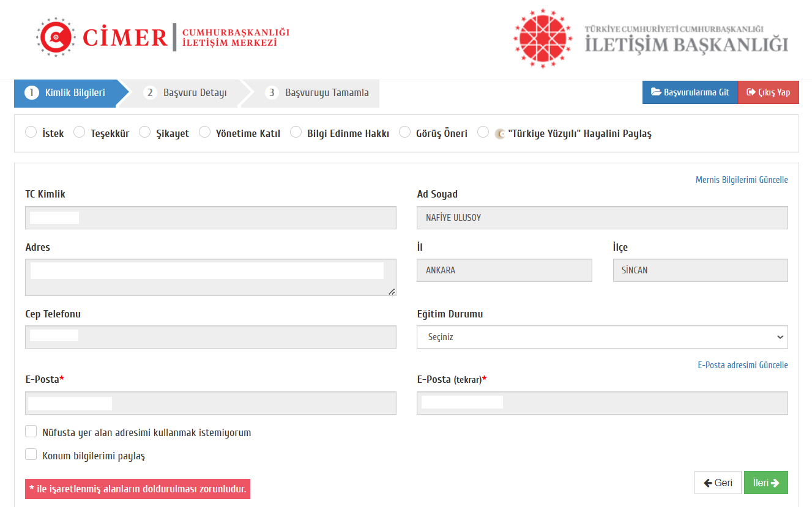Screen dimensions: 812x507
Task: Click Mernis Bilgilerimi Güncelle link
Action: (x=741, y=180)
